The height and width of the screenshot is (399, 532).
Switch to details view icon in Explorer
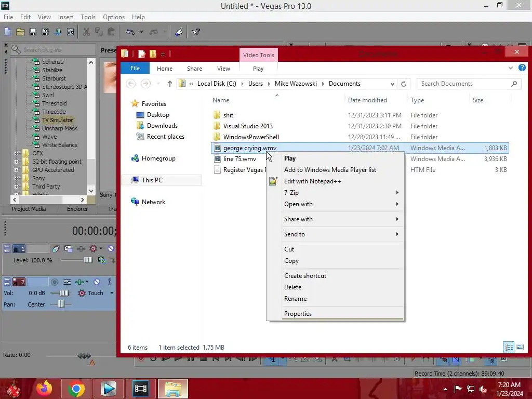[509, 347]
